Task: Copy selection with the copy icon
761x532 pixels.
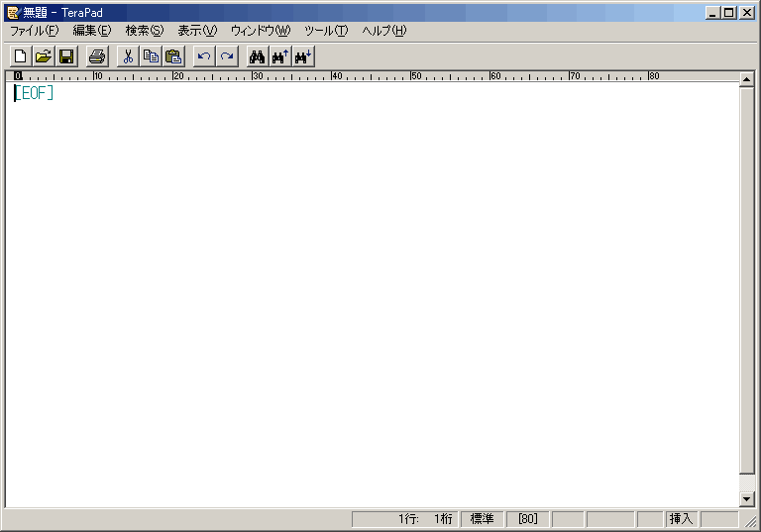Action: click(x=151, y=56)
